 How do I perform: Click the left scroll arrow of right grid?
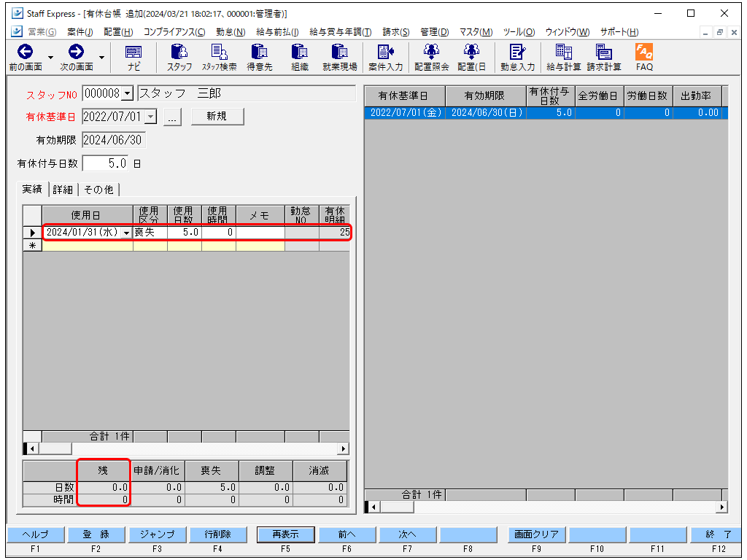tap(373, 507)
